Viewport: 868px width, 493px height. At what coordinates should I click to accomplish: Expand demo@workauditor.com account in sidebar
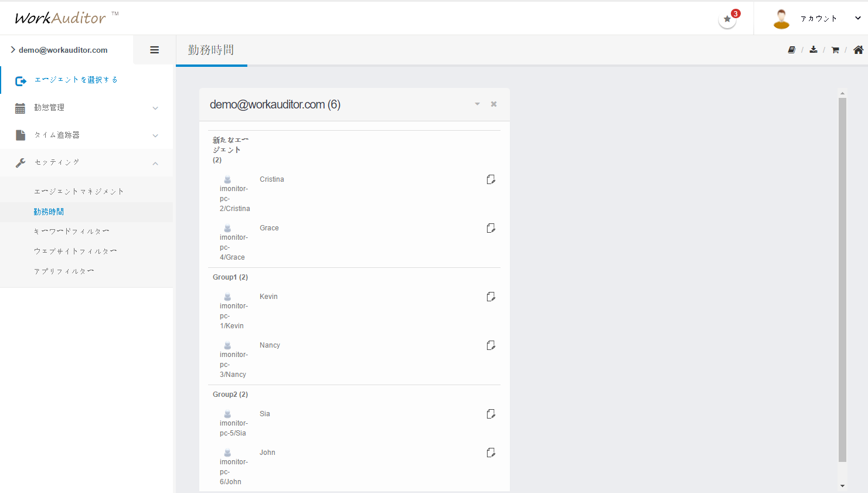coord(59,50)
